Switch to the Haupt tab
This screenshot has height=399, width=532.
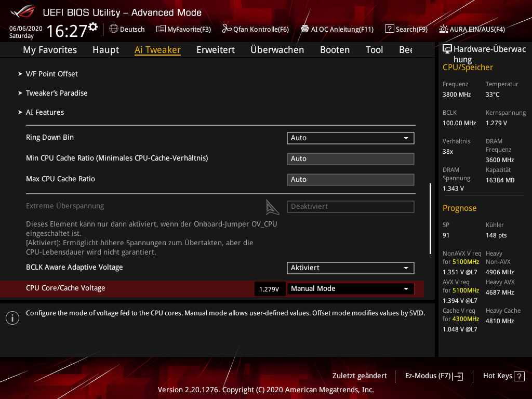coord(106,49)
